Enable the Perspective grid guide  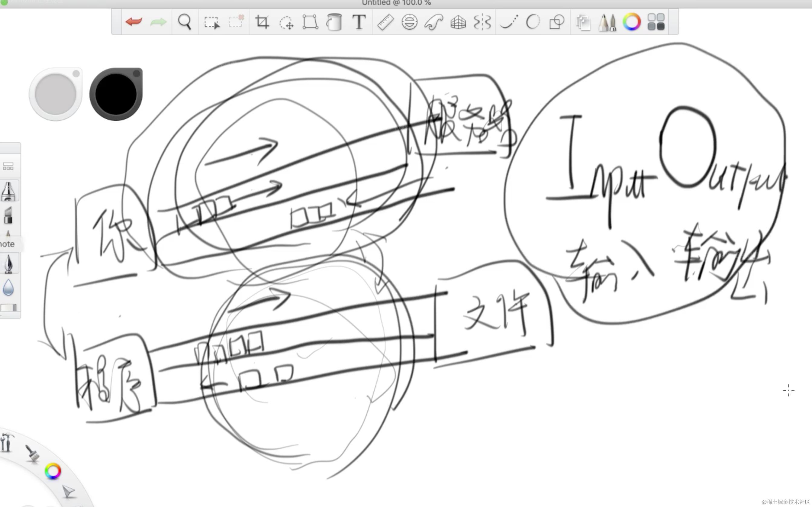[458, 22]
